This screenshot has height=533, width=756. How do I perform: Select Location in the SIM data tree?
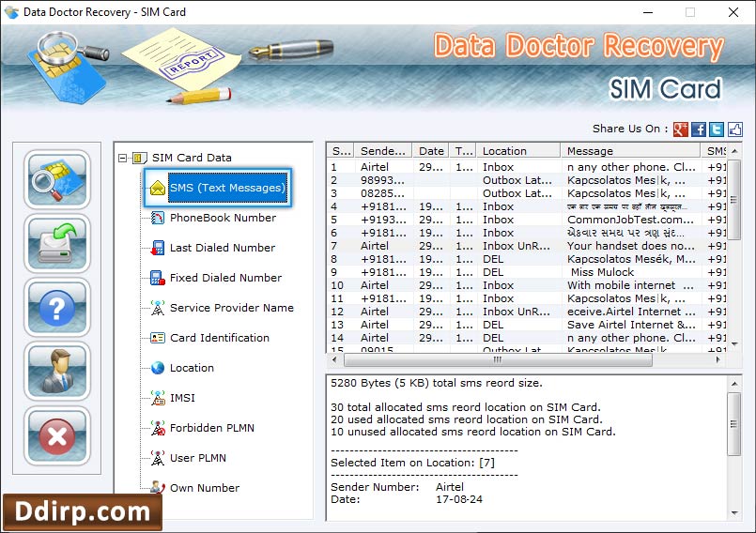[x=192, y=368]
